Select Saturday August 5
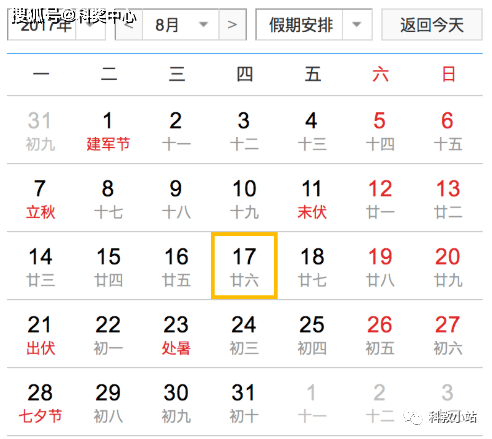The height and width of the screenshot is (439, 492). click(x=380, y=130)
